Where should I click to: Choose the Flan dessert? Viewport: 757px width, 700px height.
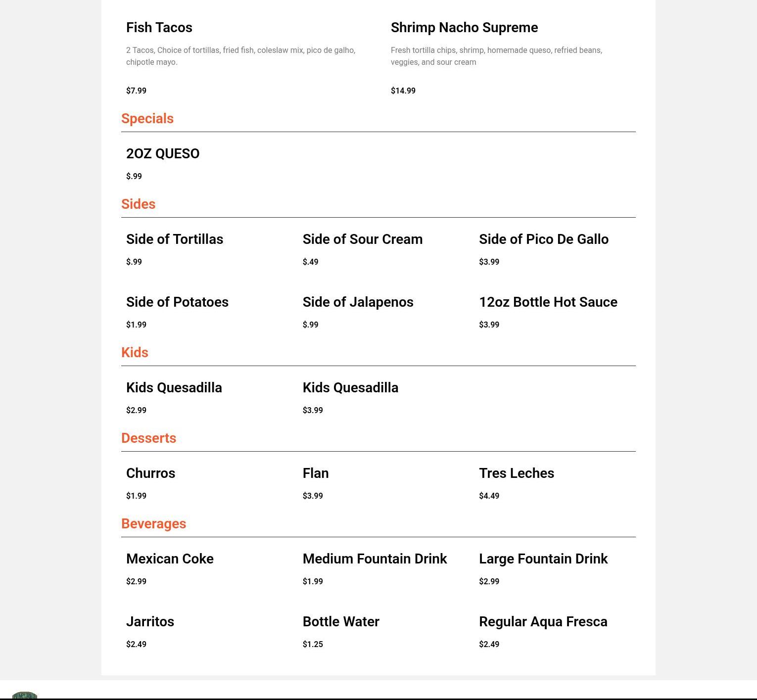(x=316, y=473)
